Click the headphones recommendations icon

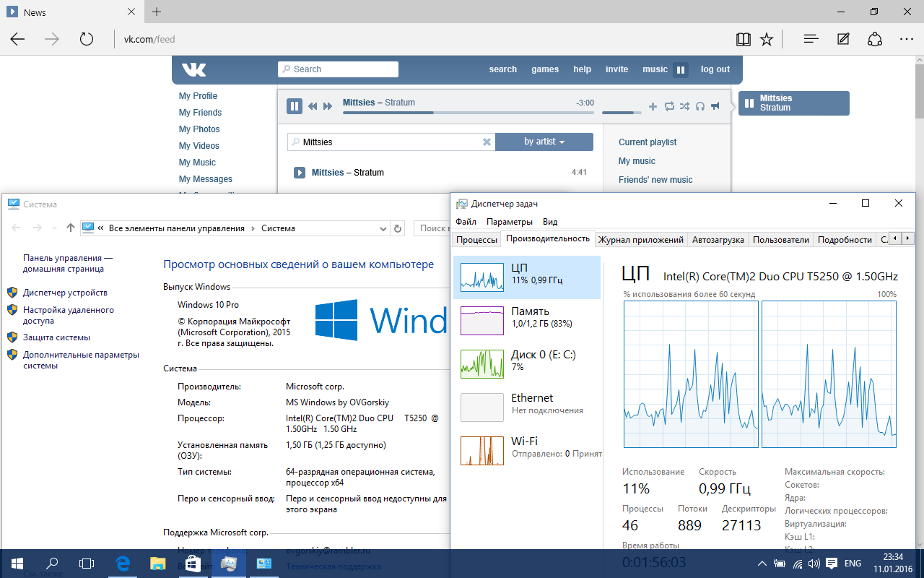point(700,106)
